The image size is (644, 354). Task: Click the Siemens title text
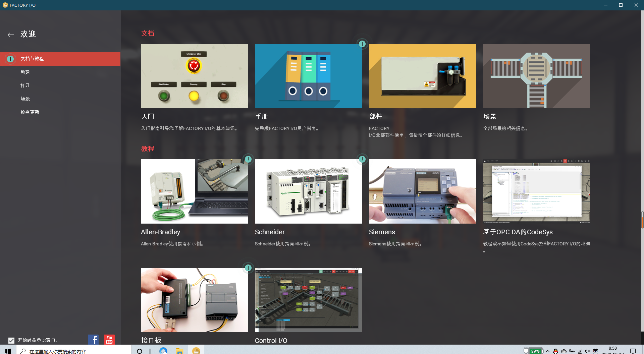click(x=382, y=232)
